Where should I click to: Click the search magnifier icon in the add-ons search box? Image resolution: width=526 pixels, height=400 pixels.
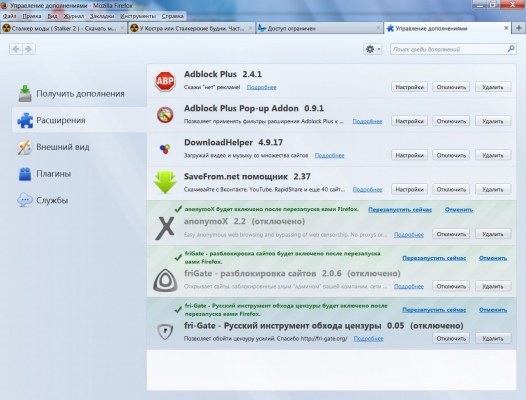click(511, 49)
